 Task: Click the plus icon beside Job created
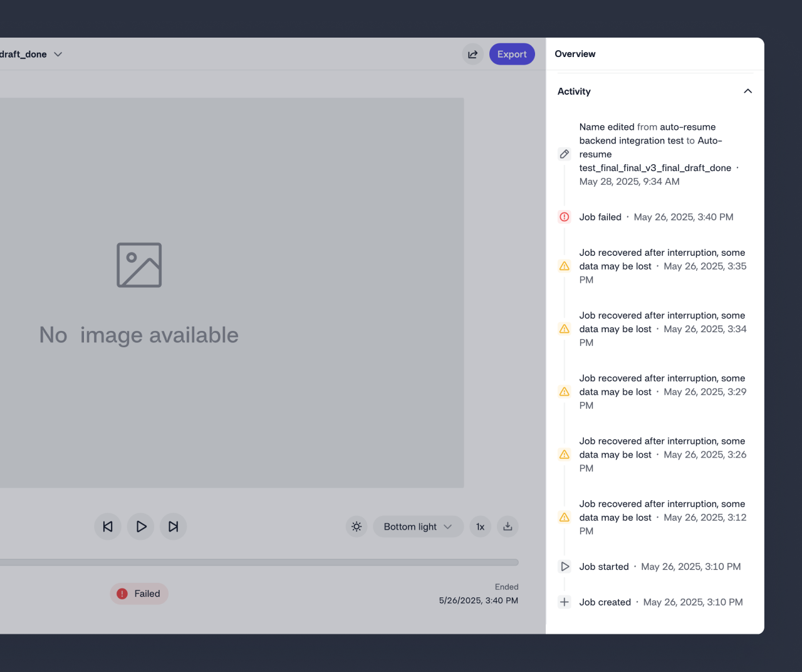565,602
